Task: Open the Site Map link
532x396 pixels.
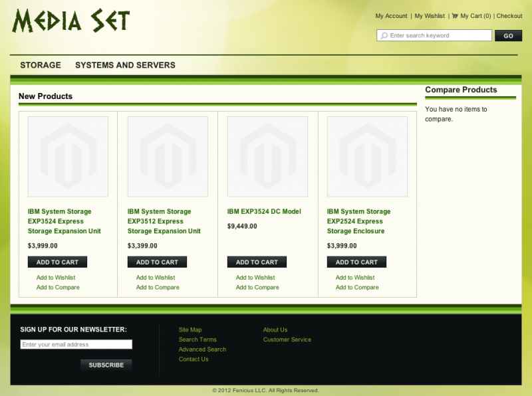Action: [x=190, y=330]
